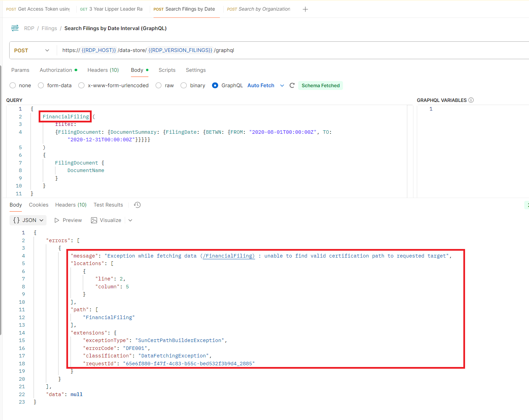
Task: Open the JSON response format dropdown
Action: pos(28,220)
